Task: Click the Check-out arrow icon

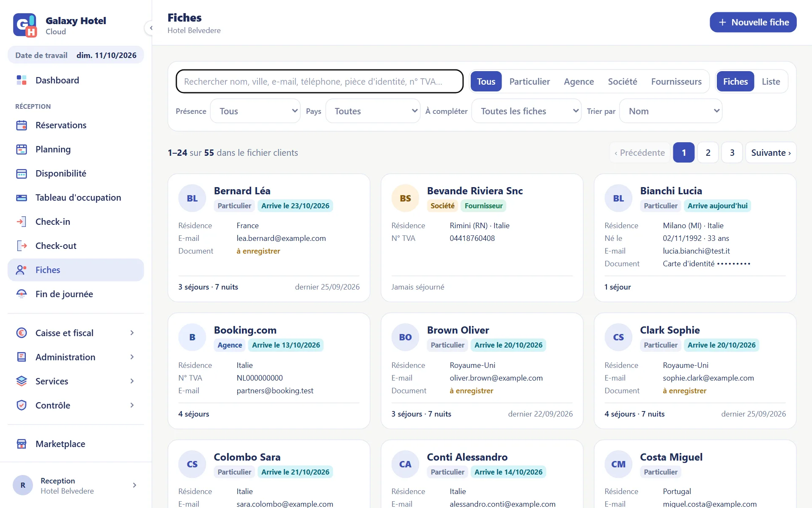Action: point(22,246)
